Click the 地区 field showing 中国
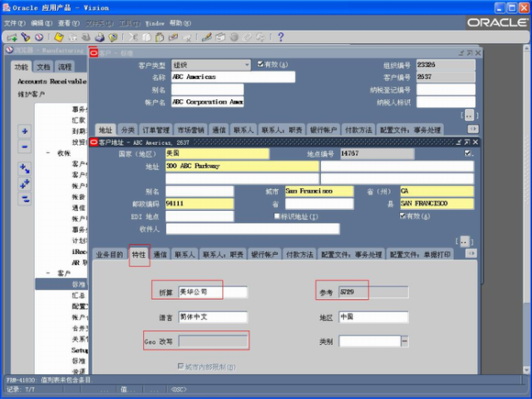This screenshot has width=532, height=399. 373,316
